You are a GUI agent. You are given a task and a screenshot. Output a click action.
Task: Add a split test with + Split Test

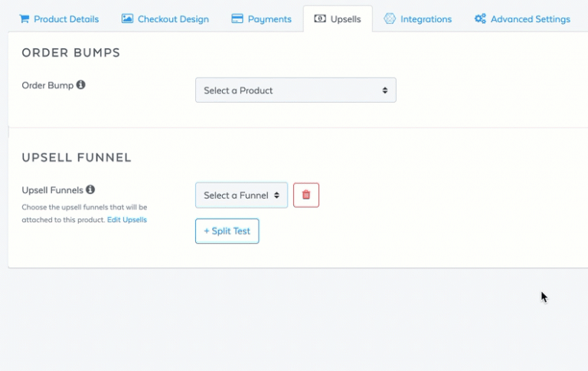(x=227, y=231)
